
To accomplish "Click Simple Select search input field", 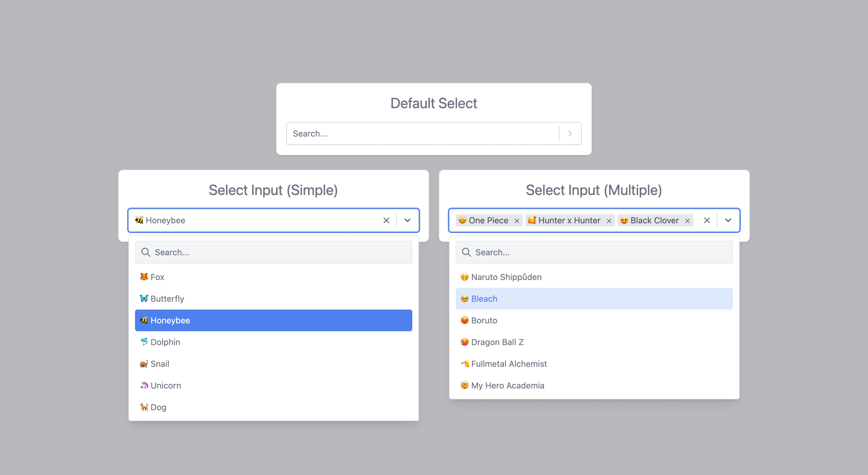I will coord(273,252).
